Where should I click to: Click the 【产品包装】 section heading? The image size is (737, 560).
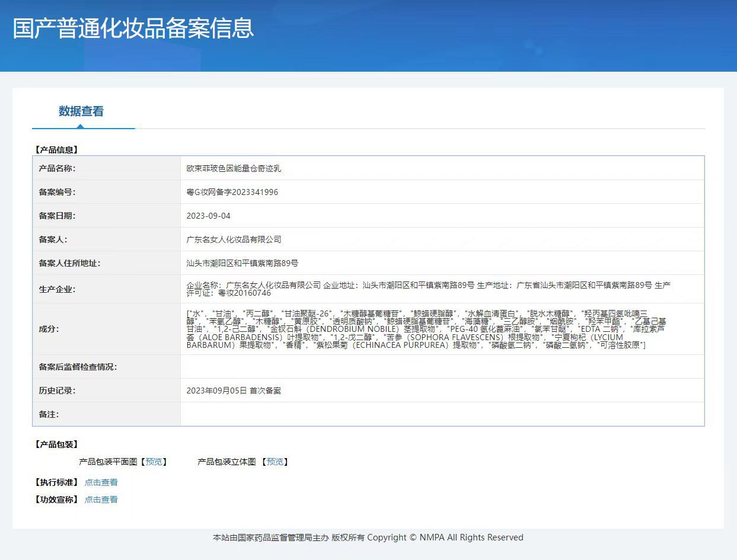coord(56,444)
